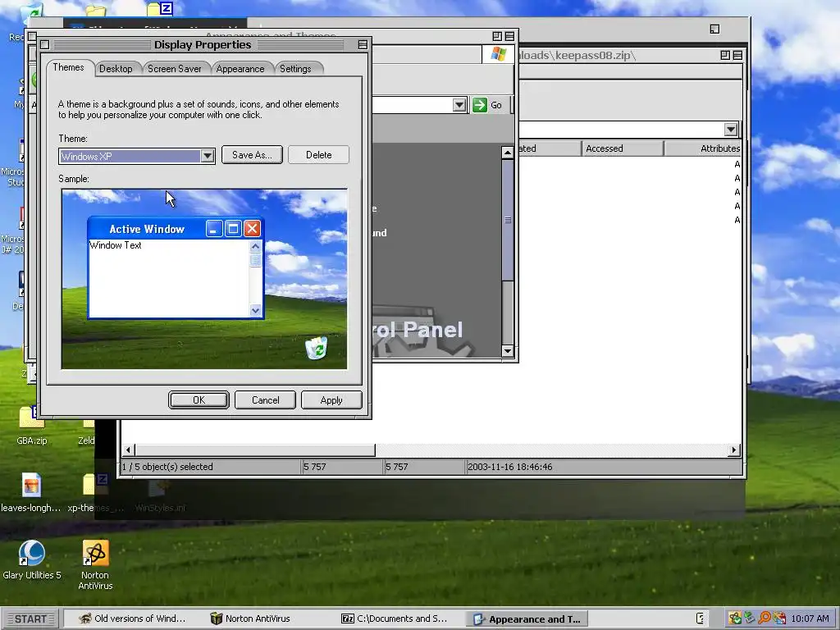Click the Recycle Bin icon in the sample preview
The image size is (840, 630).
click(x=316, y=348)
